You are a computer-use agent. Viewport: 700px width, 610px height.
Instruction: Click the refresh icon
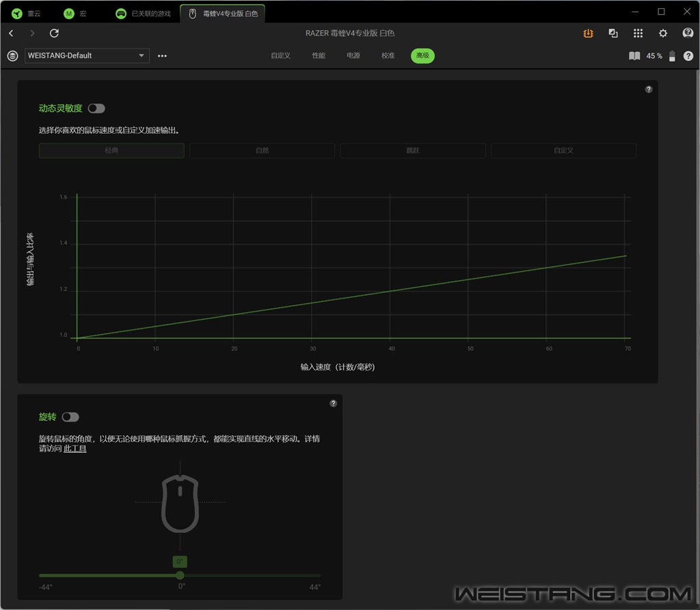pos(55,33)
